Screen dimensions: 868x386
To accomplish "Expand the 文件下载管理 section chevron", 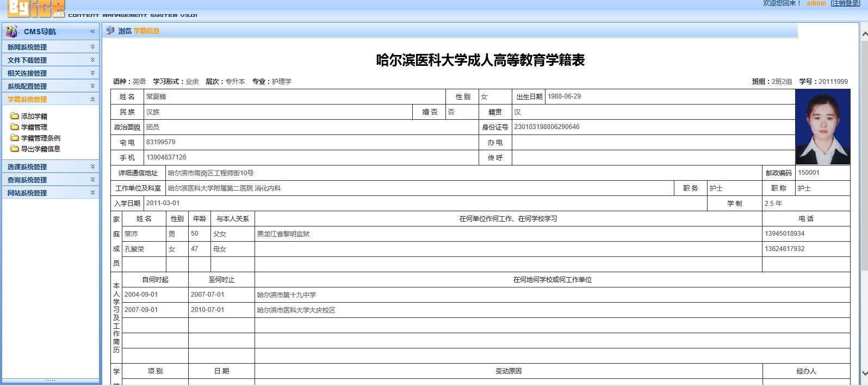I will (92, 60).
